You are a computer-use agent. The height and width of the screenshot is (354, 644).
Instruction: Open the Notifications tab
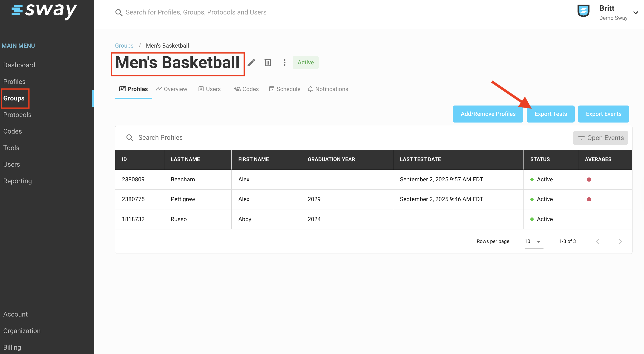pos(328,89)
